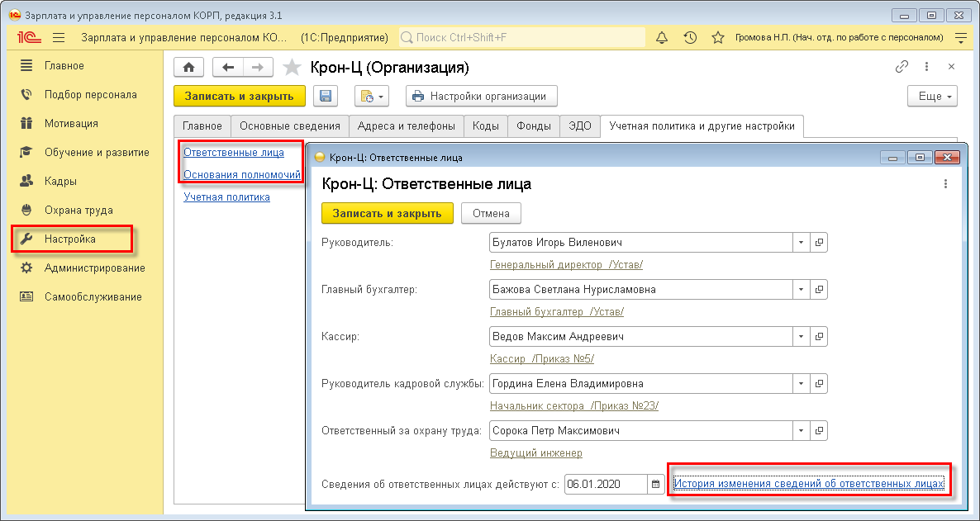Expand Руководитель кадровой службы dropdown
This screenshot has width=980, height=521.
pos(802,384)
